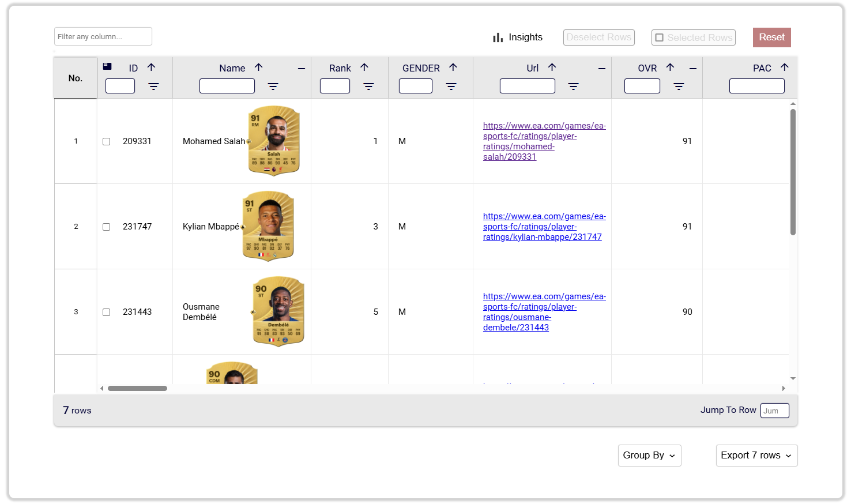
Task: Focus the Url column filter input
Action: 528,86
